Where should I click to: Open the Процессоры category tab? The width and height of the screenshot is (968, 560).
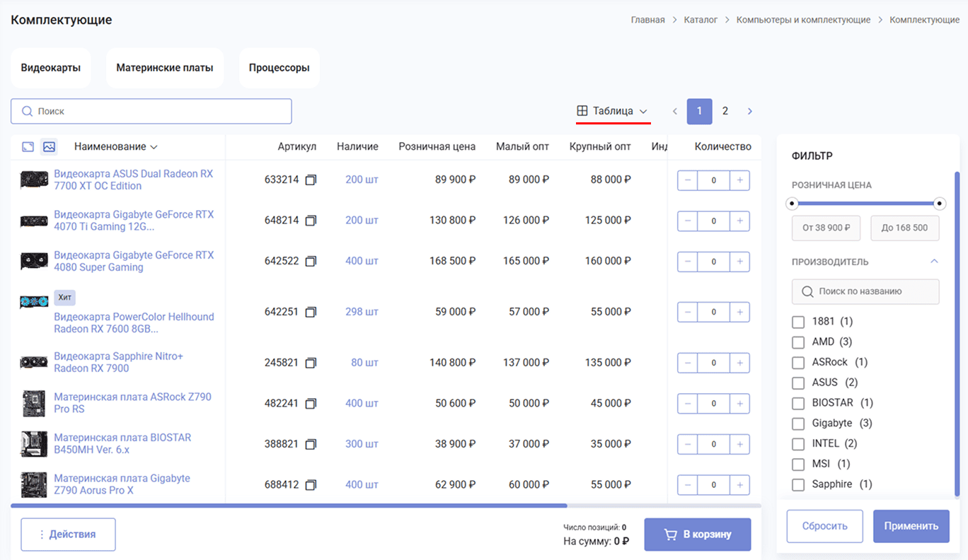(x=279, y=68)
